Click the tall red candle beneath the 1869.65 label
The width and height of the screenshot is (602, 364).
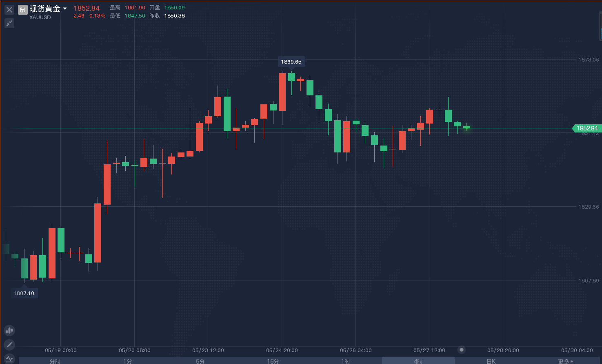[282, 92]
